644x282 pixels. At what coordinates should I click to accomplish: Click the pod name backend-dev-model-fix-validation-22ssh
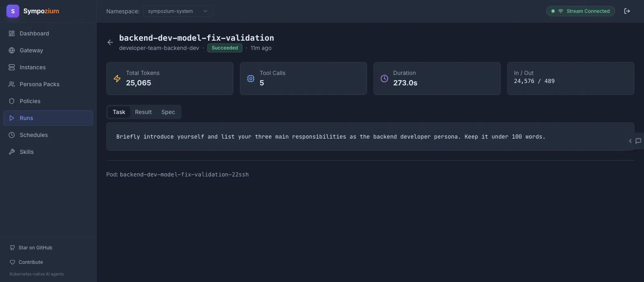pyautogui.click(x=184, y=174)
